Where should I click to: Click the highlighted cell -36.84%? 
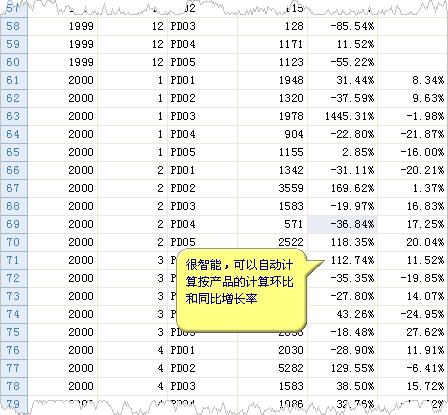point(342,224)
